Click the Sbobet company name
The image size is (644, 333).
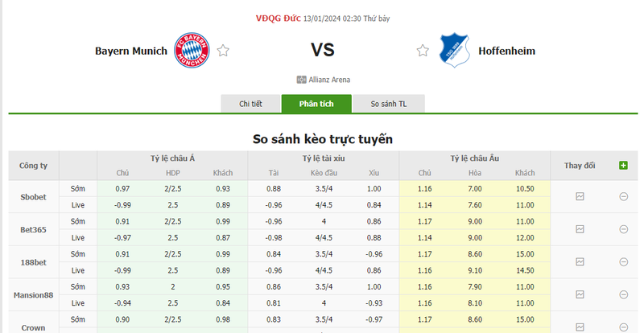[x=33, y=196]
